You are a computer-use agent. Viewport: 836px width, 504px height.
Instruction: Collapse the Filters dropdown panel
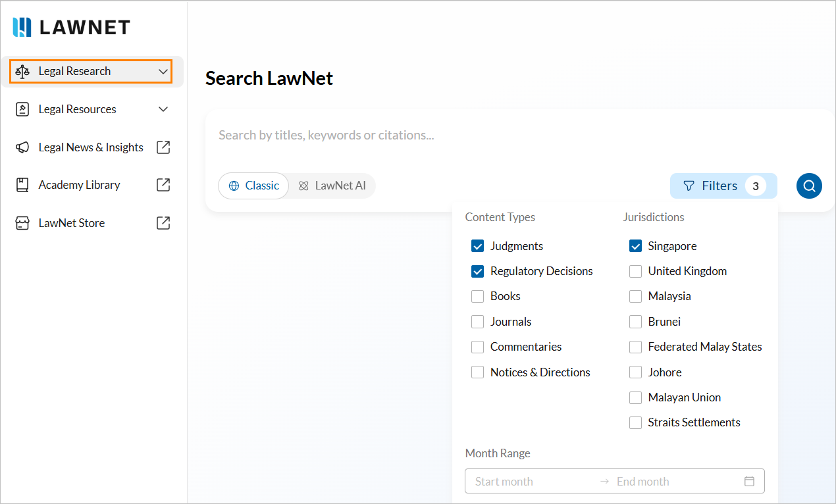[723, 186]
